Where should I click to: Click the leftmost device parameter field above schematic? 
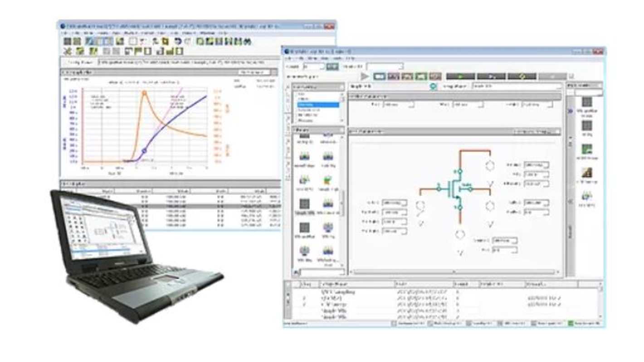click(x=399, y=104)
